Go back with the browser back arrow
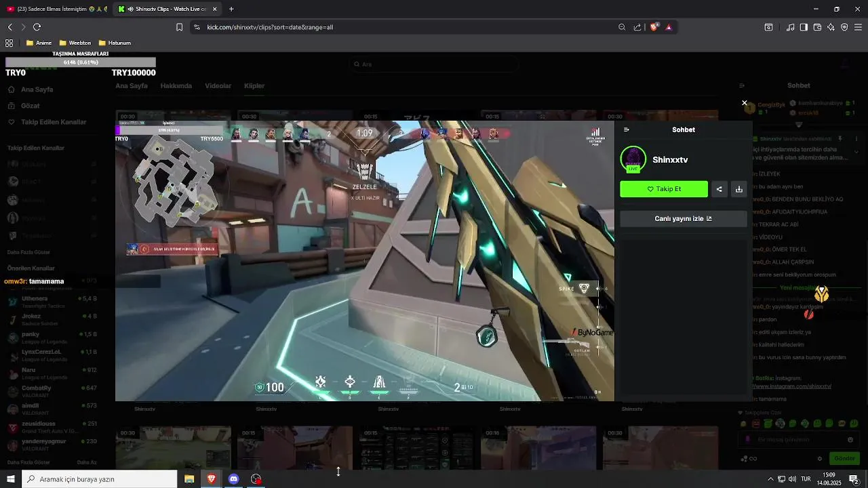 [10, 27]
